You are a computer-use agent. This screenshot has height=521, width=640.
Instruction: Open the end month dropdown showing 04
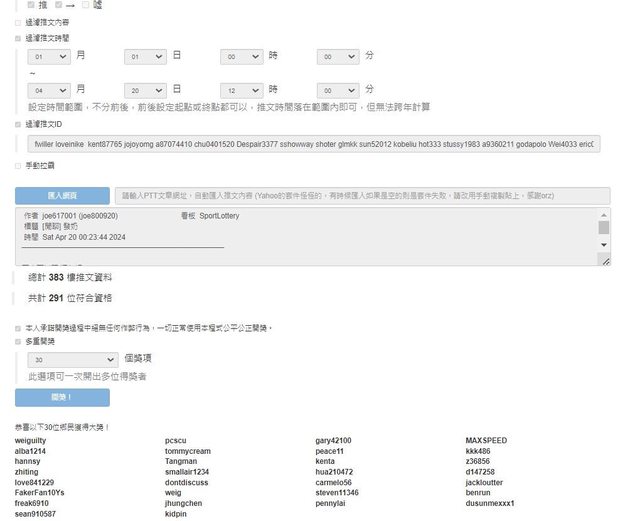pyautogui.click(x=49, y=90)
